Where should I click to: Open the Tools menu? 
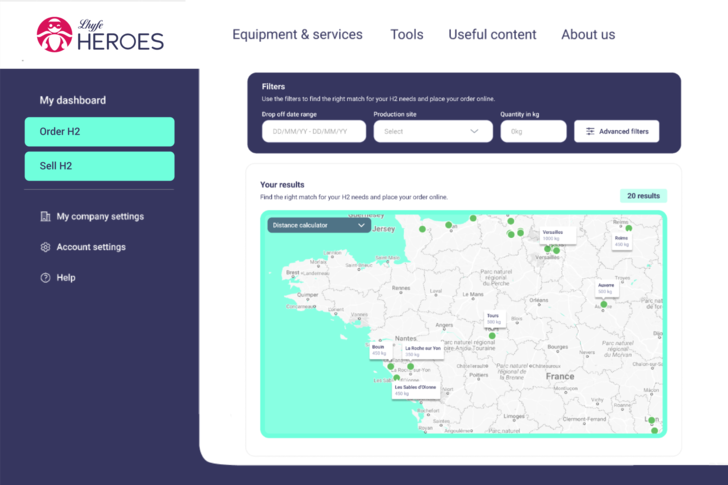point(406,34)
